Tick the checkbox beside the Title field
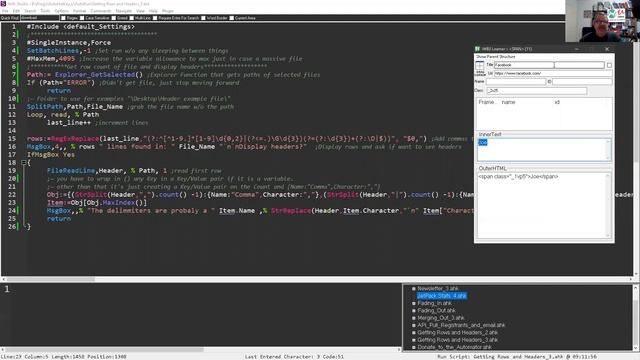Viewport: 640px width, 360px height. (609, 65)
